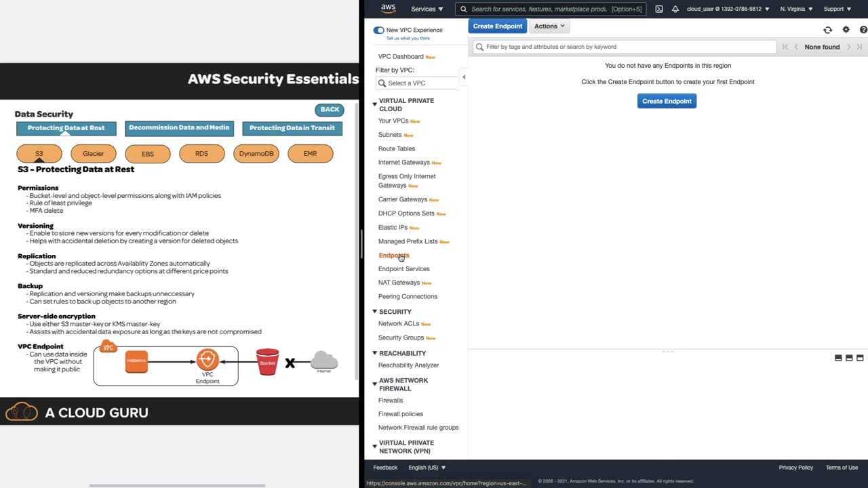Go to previous page of results
This screenshot has width=868, height=488.
(796, 47)
